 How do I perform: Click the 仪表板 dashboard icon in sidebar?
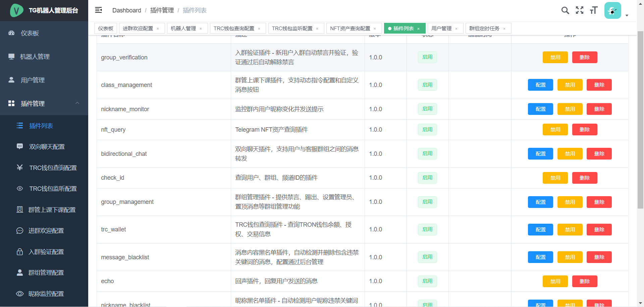[11, 33]
